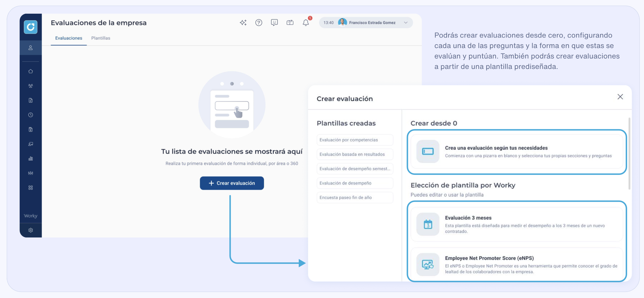Choose Evaluación por competencias template
This screenshot has width=644, height=298.
(355, 140)
